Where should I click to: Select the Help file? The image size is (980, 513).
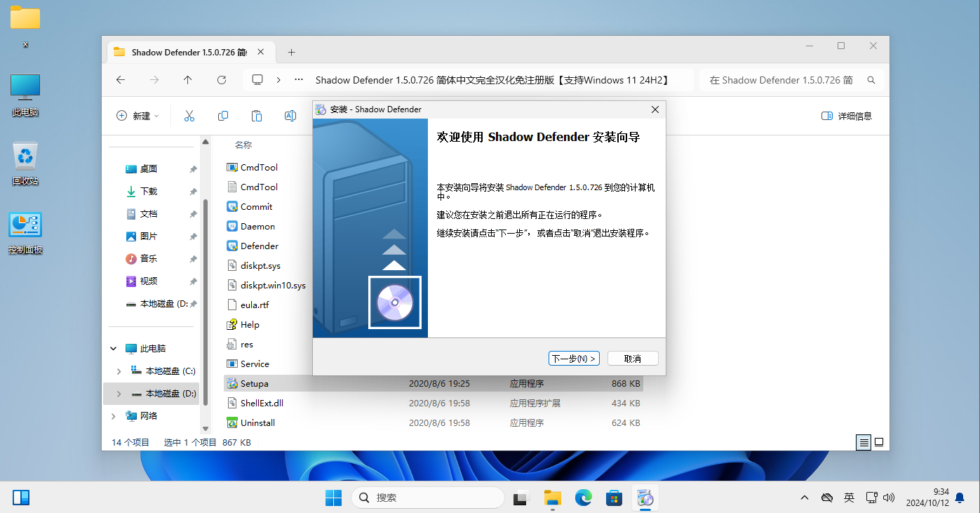(x=243, y=325)
